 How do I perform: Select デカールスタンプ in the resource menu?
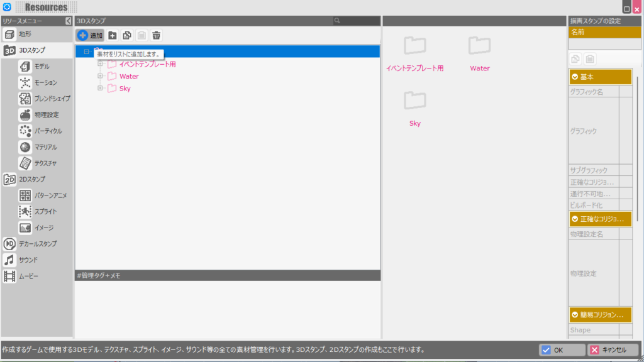point(38,244)
